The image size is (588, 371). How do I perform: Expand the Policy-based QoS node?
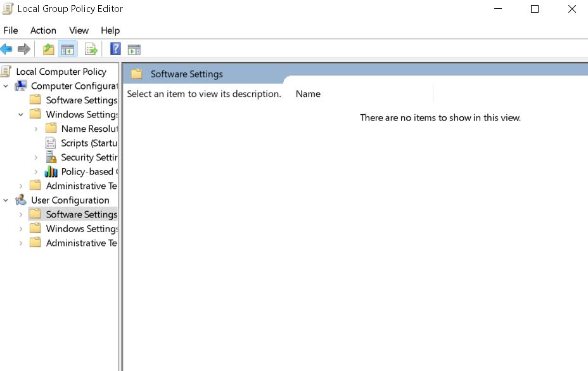pyautogui.click(x=36, y=172)
